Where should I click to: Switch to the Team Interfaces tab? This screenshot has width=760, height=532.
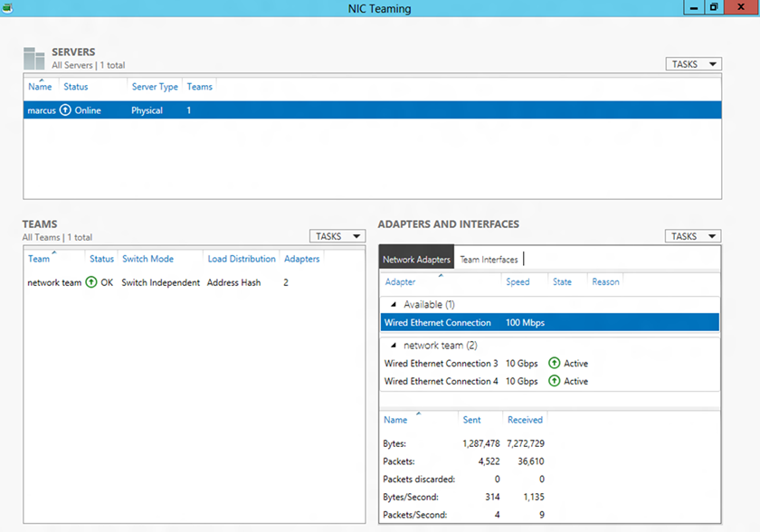[x=489, y=260]
